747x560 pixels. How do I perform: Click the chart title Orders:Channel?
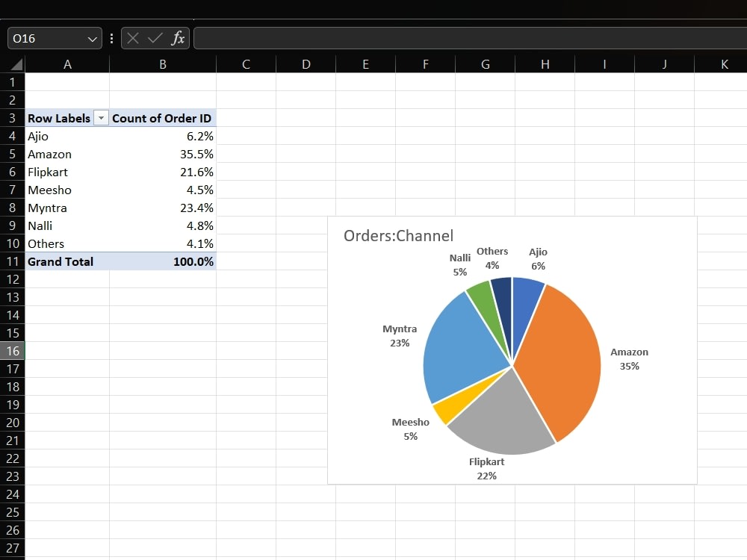pyautogui.click(x=399, y=235)
